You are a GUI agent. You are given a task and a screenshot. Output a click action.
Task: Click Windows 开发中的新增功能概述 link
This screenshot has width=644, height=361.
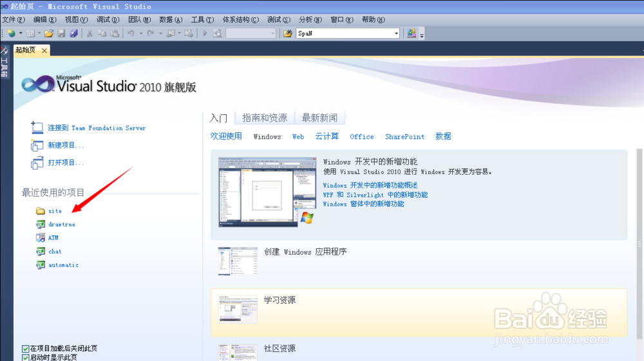coord(370,186)
